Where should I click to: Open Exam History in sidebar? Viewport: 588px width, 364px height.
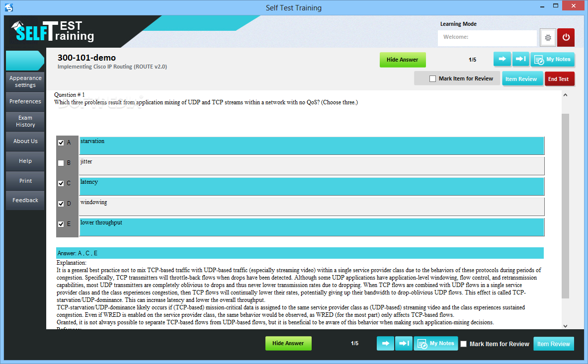(x=25, y=121)
